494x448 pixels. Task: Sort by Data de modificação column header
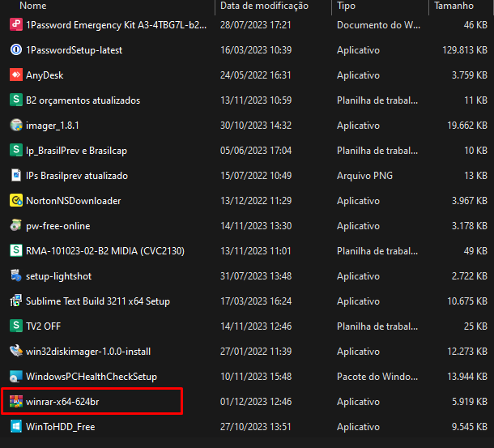coord(264,6)
